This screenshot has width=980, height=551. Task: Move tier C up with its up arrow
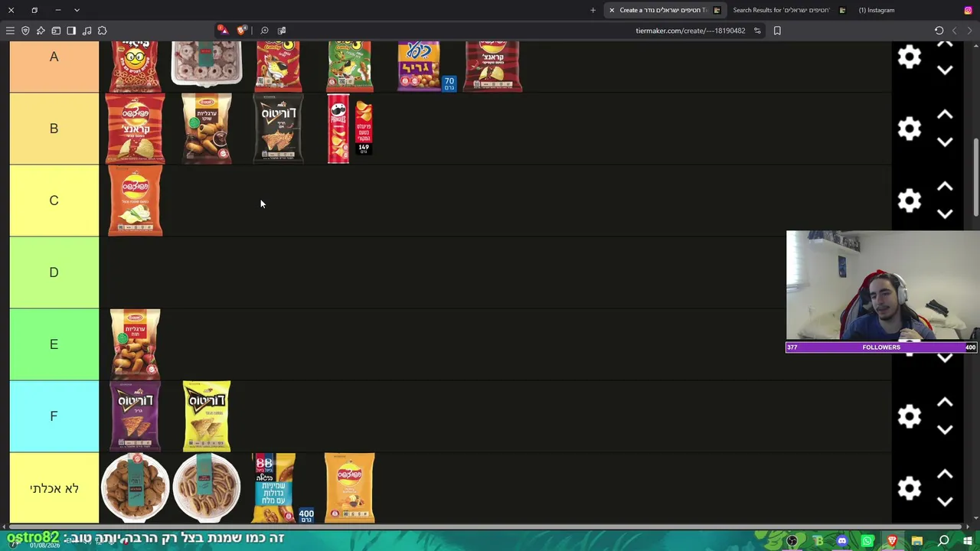[x=945, y=187]
